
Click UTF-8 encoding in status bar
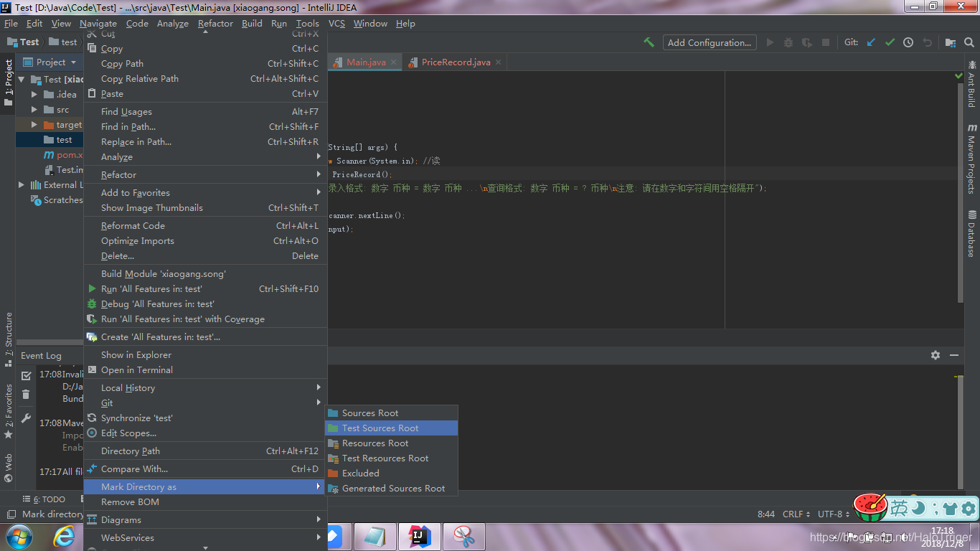click(834, 514)
